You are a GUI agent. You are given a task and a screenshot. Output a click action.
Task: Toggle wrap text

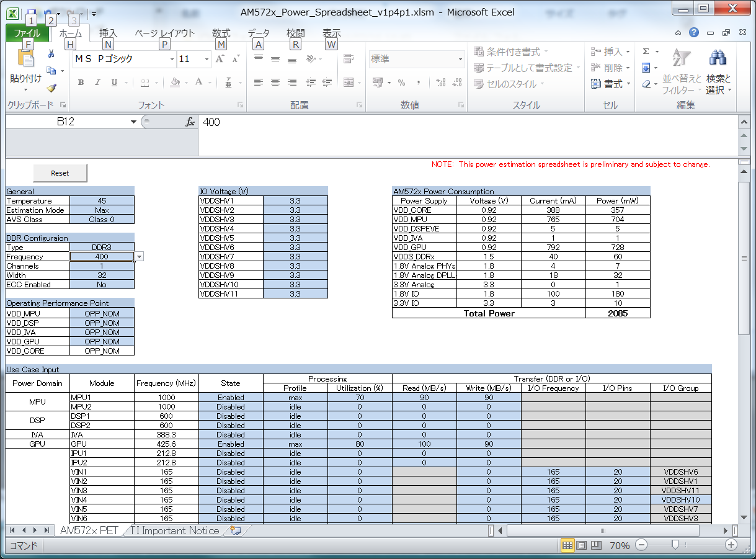(349, 59)
